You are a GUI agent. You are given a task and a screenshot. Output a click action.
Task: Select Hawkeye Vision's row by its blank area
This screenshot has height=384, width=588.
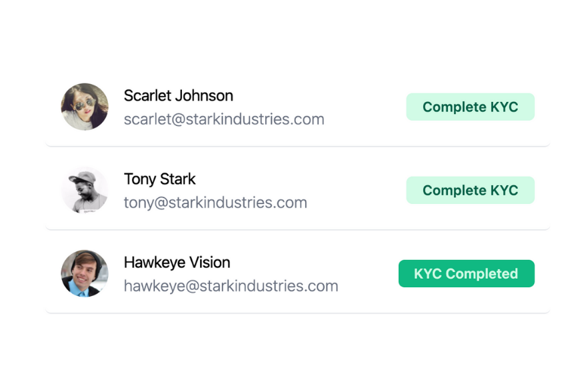368,273
